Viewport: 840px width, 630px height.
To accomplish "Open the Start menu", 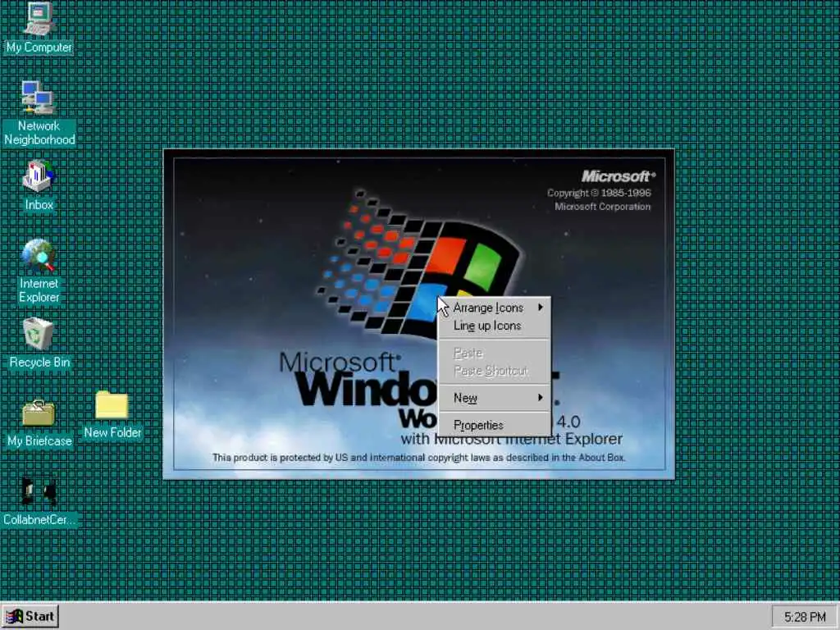I will click(x=30, y=617).
